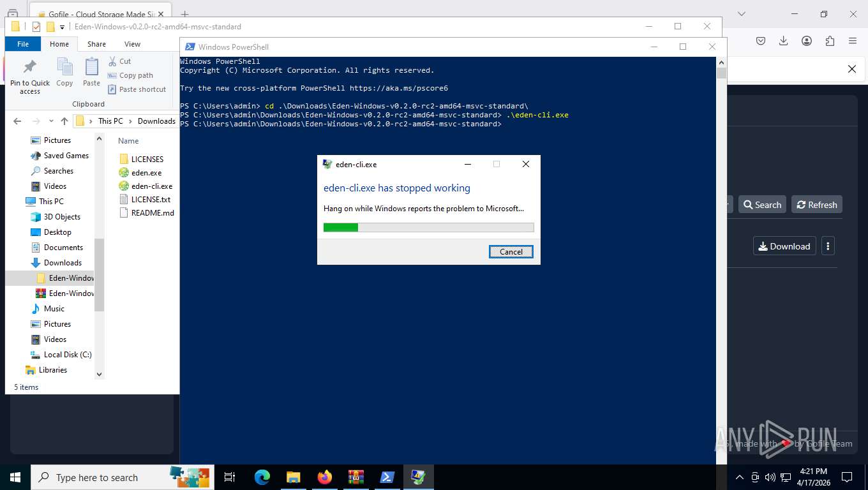Show hidden system tray icons

click(x=740, y=477)
